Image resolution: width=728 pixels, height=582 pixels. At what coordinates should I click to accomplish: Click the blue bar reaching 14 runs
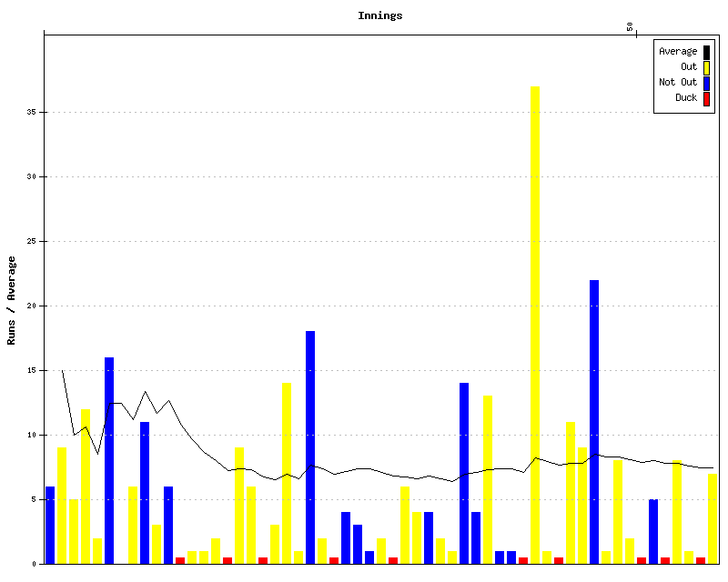pyautogui.click(x=464, y=474)
